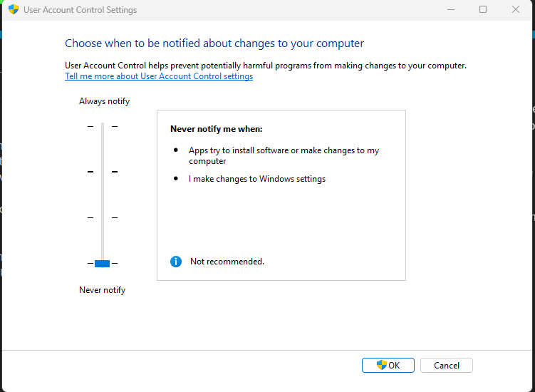This screenshot has width=535, height=392.
Task: Set slider to the topmost notification level tick
Action: (102, 127)
